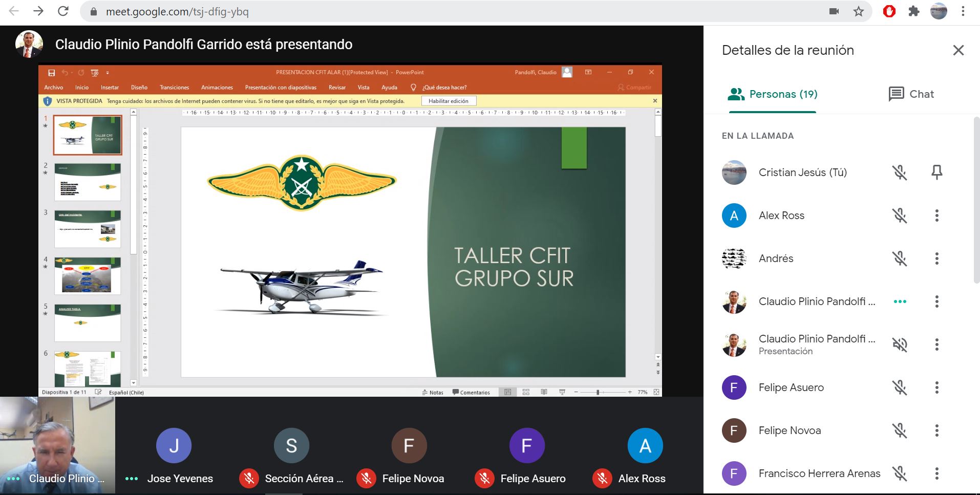Pin Cristian Jesús (Tú) to the screen
Image resolution: width=980 pixels, height=495 pixels.
click(937, 173)
